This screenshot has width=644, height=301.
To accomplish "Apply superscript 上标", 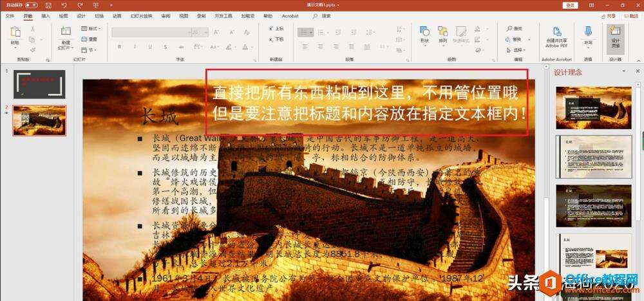I will [276, 29].
